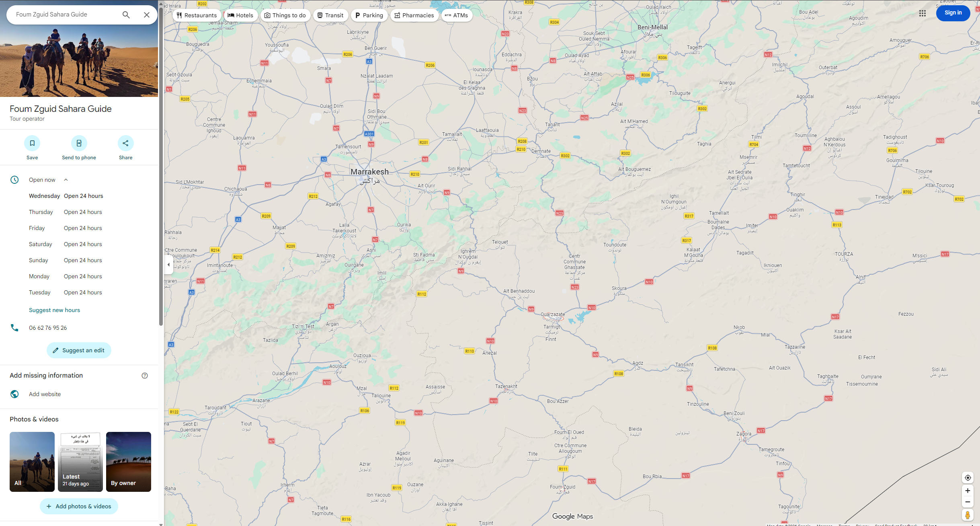Open the By owner photos thumbnail
The image size is (980, 526).
(x=129, y=462)
